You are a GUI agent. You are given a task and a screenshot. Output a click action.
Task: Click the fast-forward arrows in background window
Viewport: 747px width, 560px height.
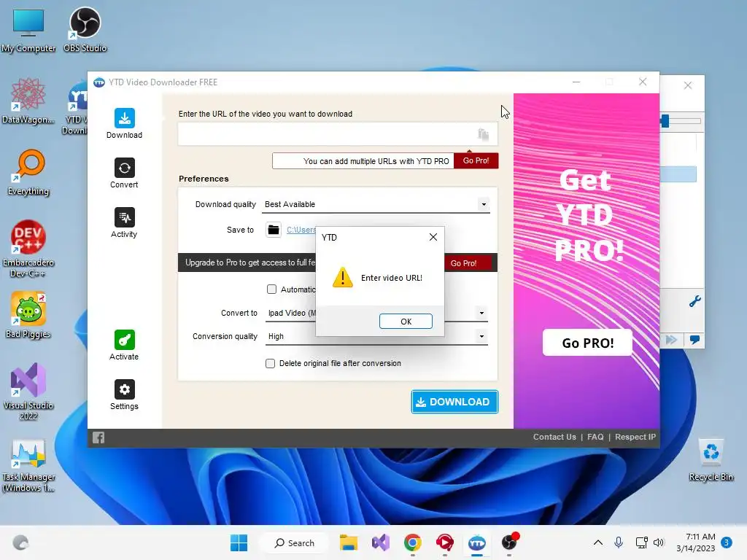pos(671,340)
